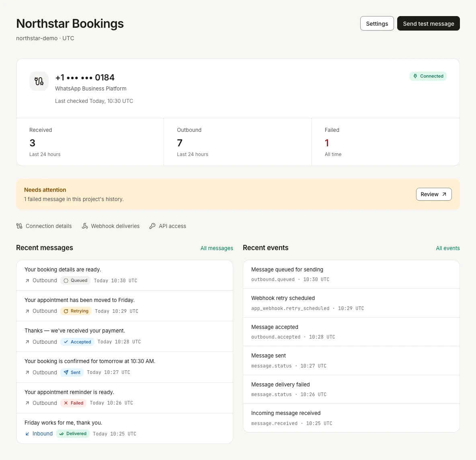Click the Queued status badge

[x=75, y=281]
